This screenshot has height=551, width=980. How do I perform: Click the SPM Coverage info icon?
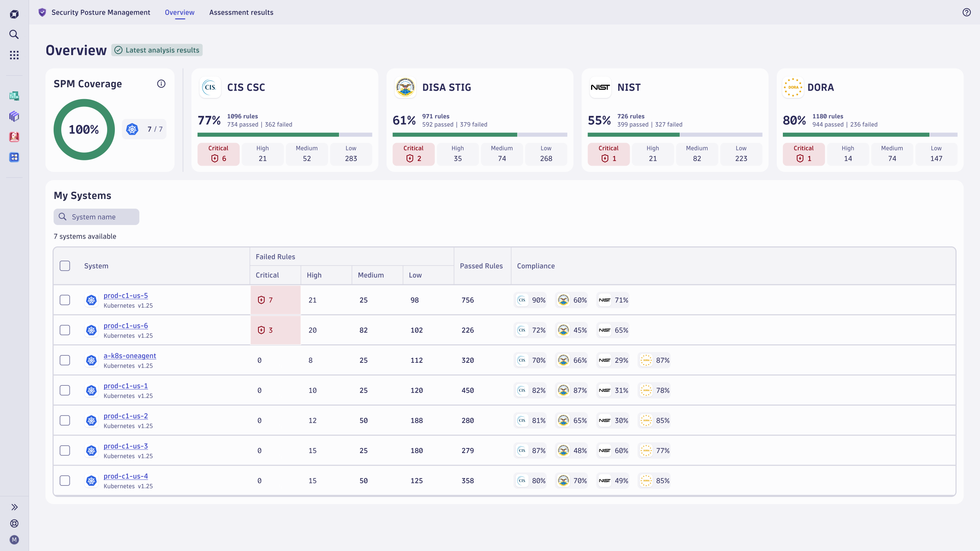[x=161, y=83]
